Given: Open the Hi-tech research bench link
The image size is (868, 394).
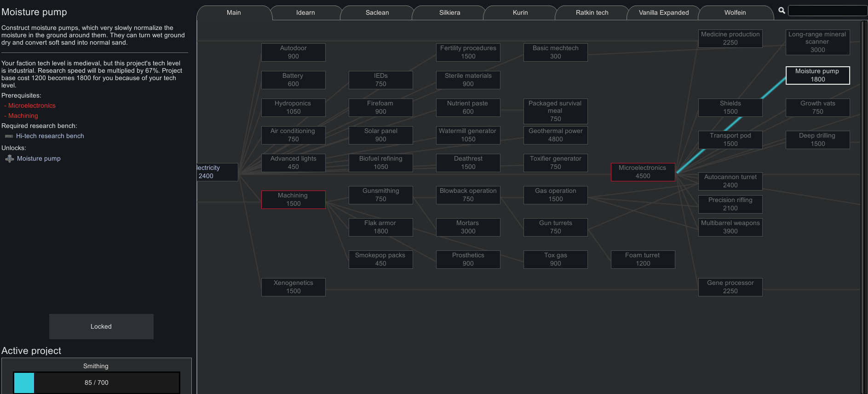Looking at the screenshot, I should click(x=50, y=136).
